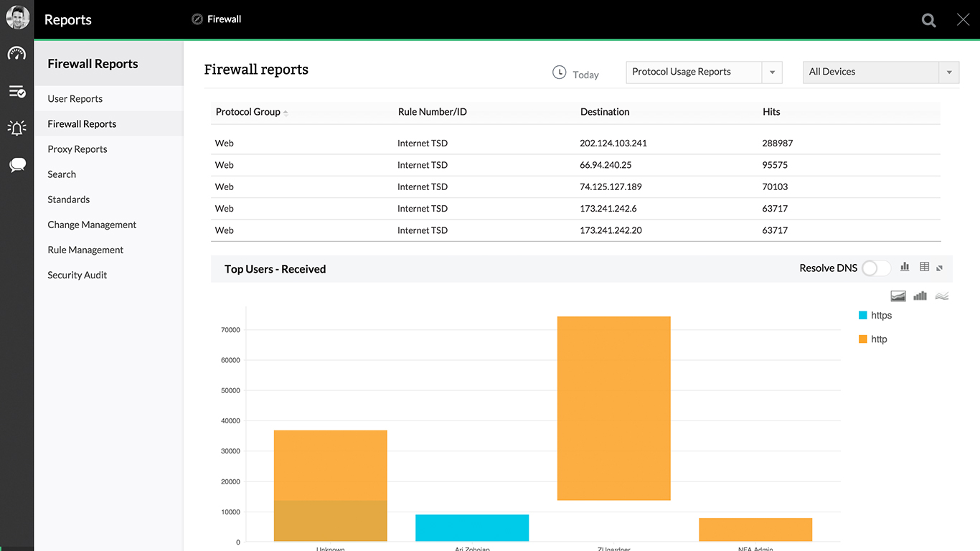Open Rule Management in the sidebar
Screen dimensions: 980x551
point(85,250)
